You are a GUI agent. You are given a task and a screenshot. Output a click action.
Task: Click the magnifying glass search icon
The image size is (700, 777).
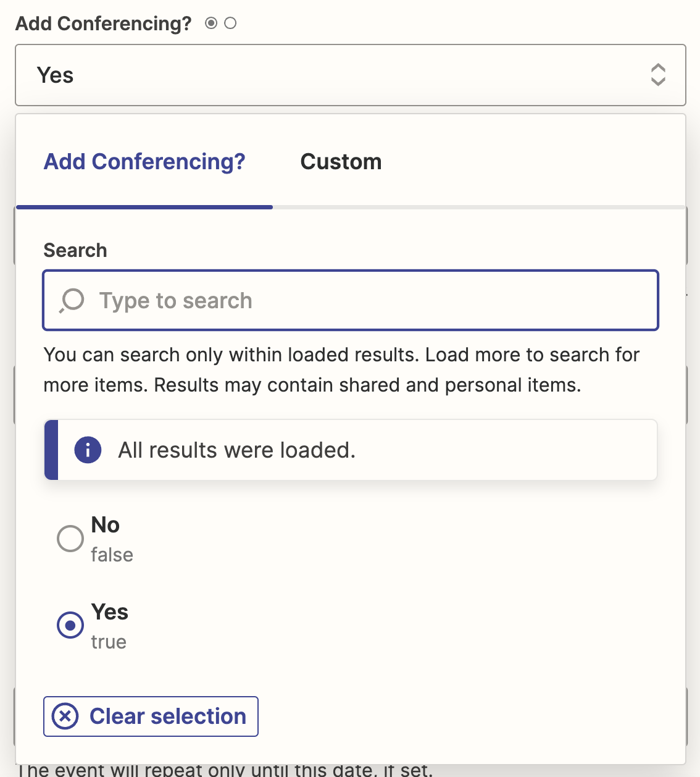click(x=72, y=301)
